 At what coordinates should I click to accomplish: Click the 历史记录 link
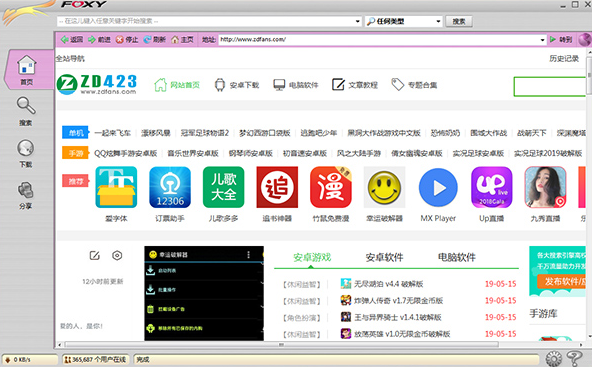(x=564, y=59)
